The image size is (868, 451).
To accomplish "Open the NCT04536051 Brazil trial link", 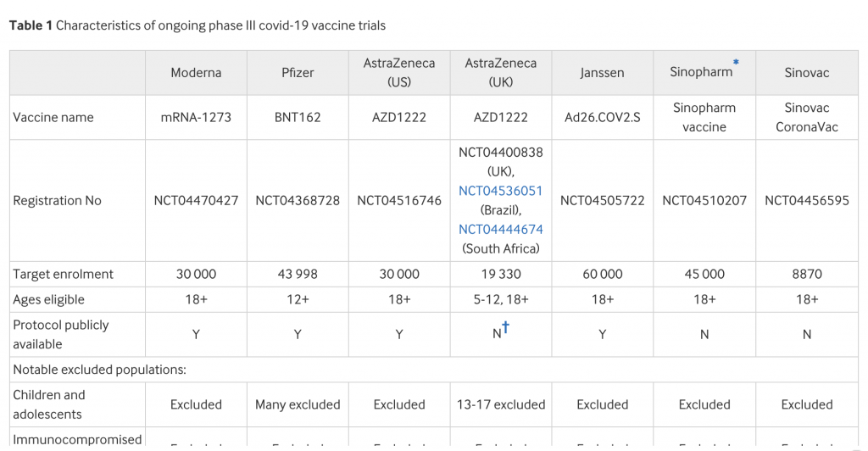I will [x=500, y=191].
